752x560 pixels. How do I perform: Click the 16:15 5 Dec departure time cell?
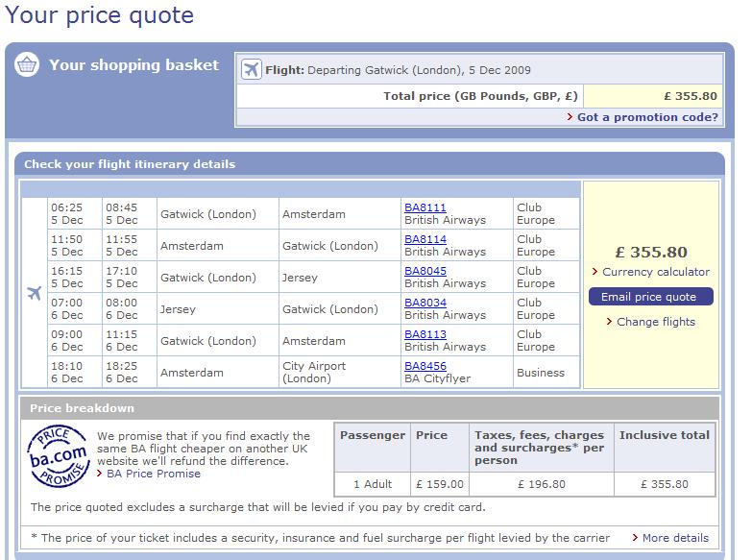point(75,277)
